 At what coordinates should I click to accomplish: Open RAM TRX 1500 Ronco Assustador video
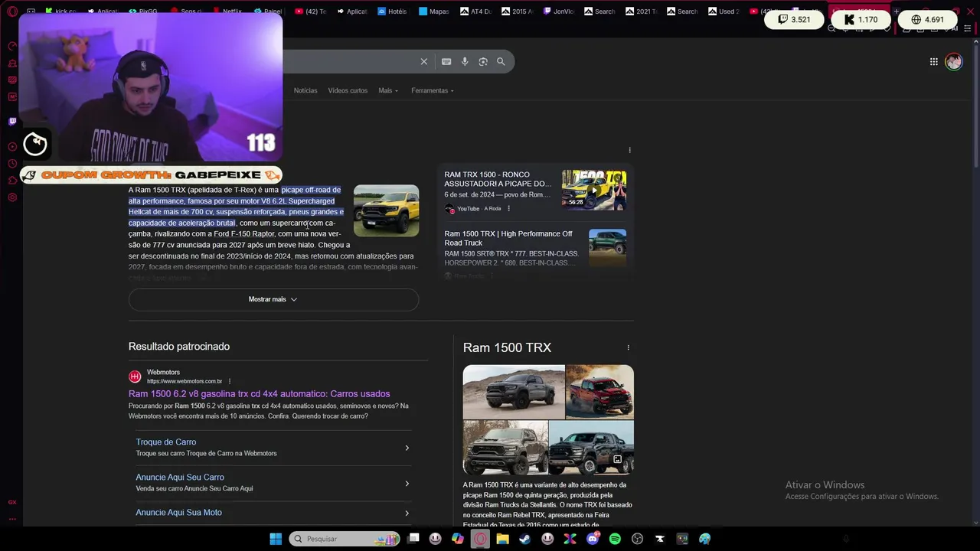pyautogui.click(x=498, y=179)
